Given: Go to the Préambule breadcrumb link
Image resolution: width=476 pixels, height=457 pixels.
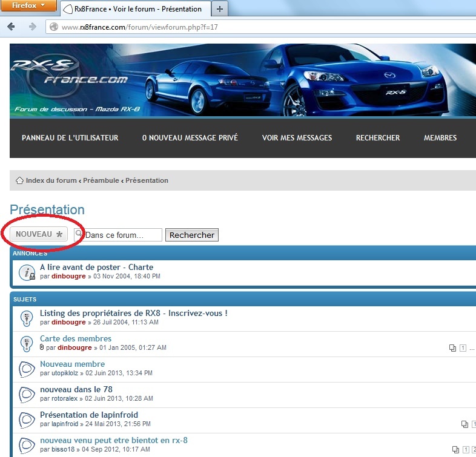Looking at the screenshot, I should pyautogui.click(x=101, y=180).
